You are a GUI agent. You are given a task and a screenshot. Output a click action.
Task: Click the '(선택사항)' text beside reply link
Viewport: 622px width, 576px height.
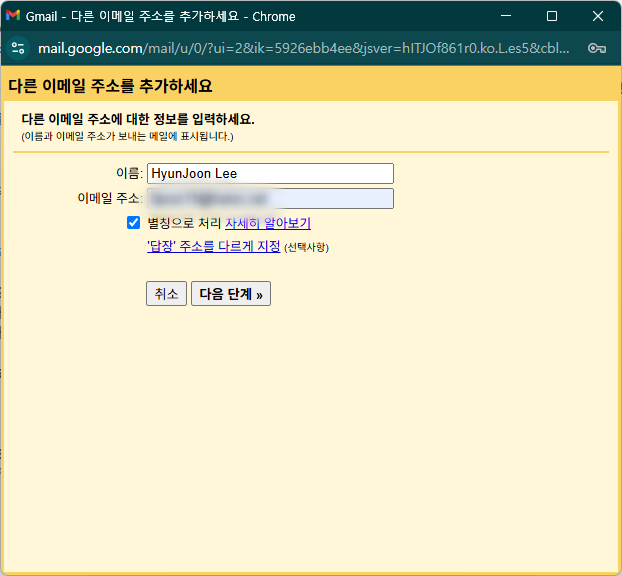[x=306, y=247]
